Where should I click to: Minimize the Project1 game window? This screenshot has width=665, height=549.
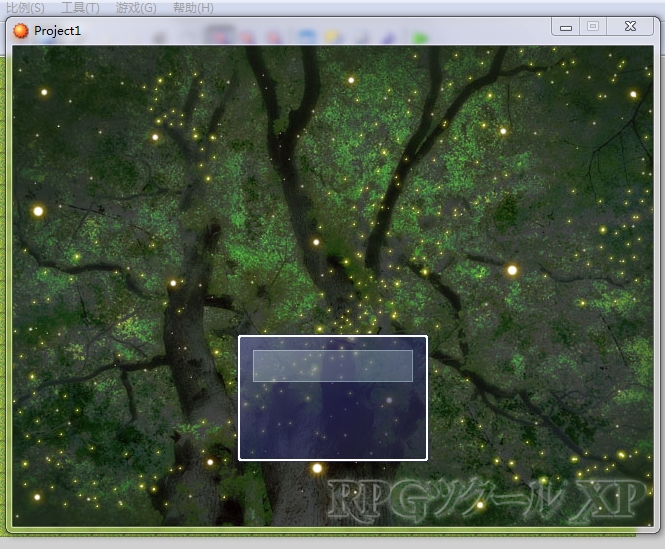click(566, 27)
